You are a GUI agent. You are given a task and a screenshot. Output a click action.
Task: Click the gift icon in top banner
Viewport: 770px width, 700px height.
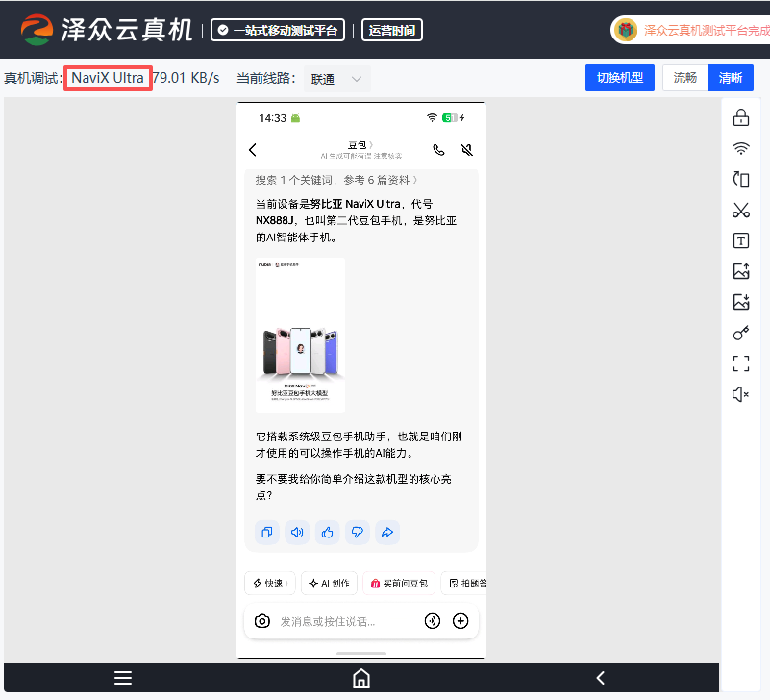tap(626, 30)
